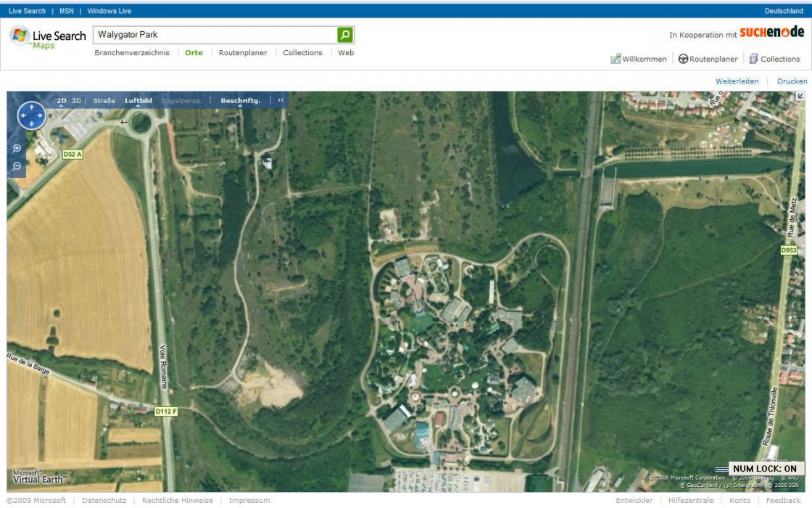The width and height of the screenshot is (812, 508).
Task: Select the Luftbild aerial view option
Action: (x=138, y=101)
